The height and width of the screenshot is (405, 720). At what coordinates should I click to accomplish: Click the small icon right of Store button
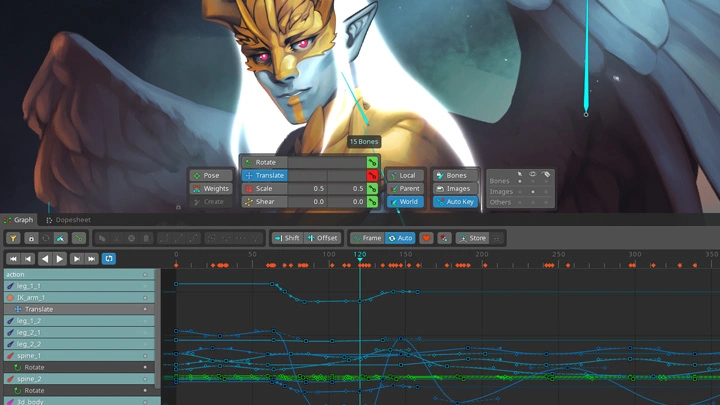click(x=497, y=238)
